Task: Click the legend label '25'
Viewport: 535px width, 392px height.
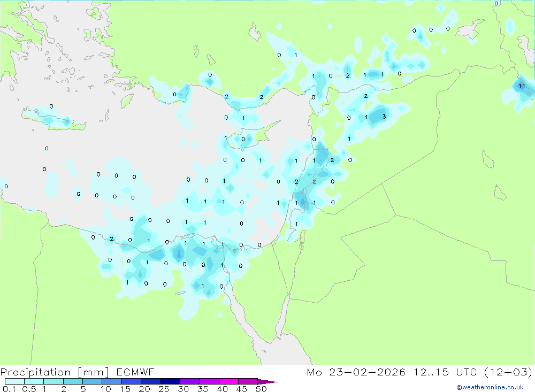Action: click(164, 389)
